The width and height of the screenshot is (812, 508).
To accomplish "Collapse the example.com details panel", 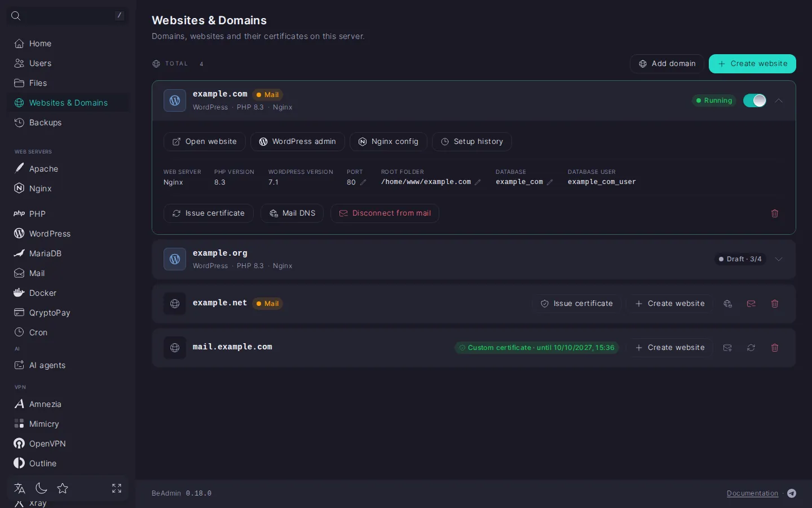I will [779, 100].
